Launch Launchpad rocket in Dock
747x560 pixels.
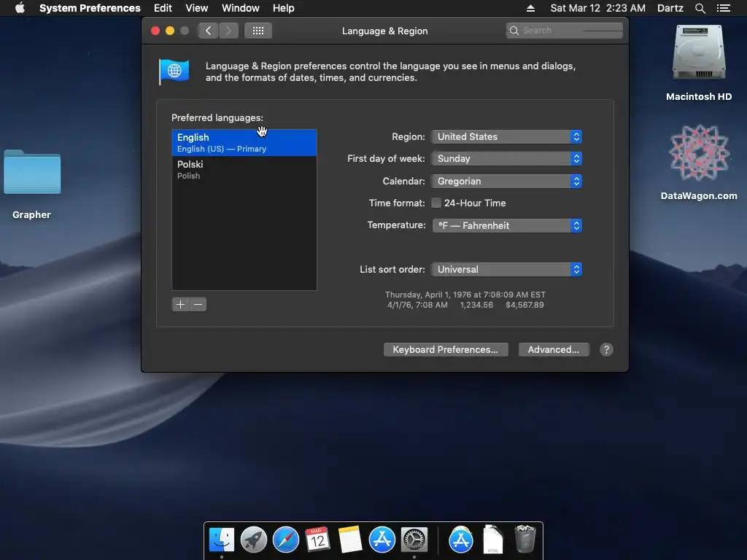pyautogui.click(x=253, y=540)
